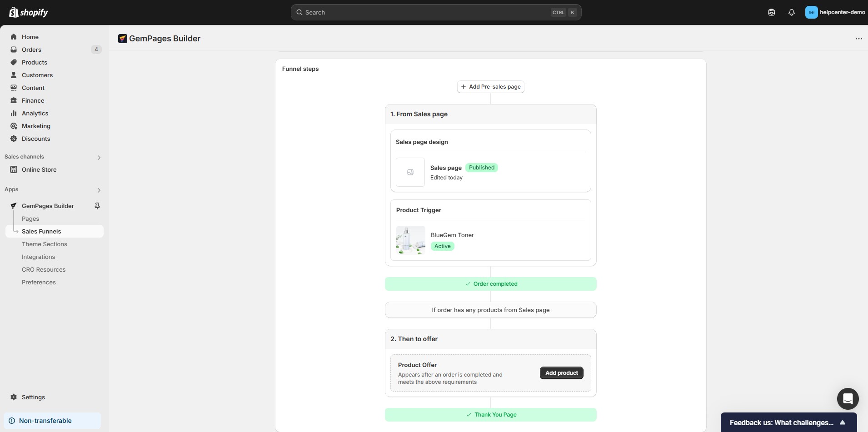The image size is (868, 432).
Task: Expand the Apps section chevron
Action: tap(99, 190)
